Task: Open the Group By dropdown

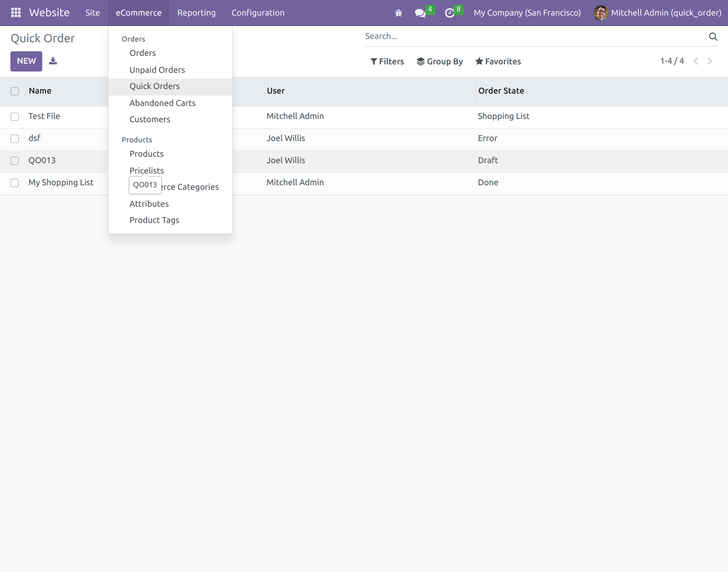Action: (x=439, y=61)
